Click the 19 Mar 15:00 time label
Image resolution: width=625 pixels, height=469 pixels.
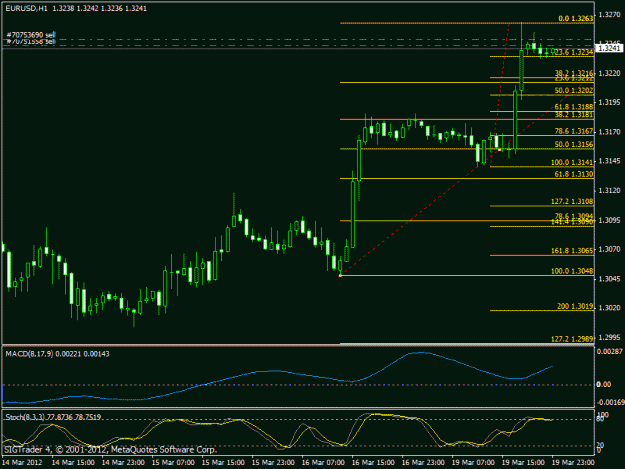click(523, 462)
